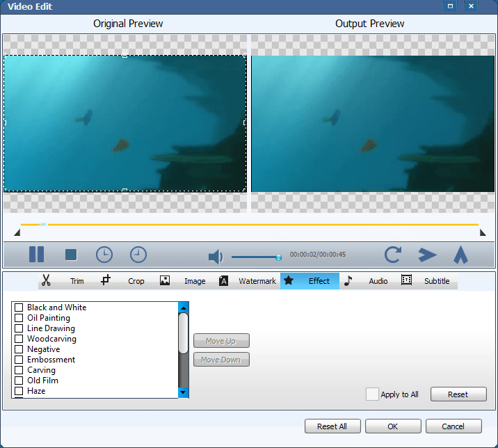Click the Effect star icon

pyautogui.click(x=289, y=280)
